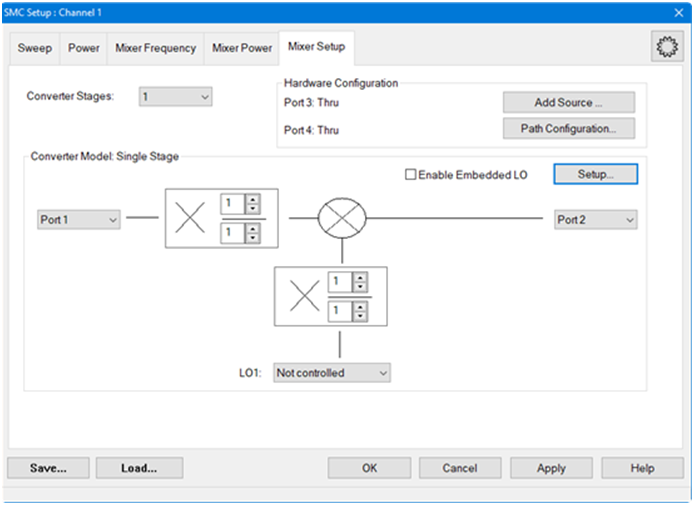Switch to the Sweep tab
Screen dimensions: 694x505
(x=35, y=48)
